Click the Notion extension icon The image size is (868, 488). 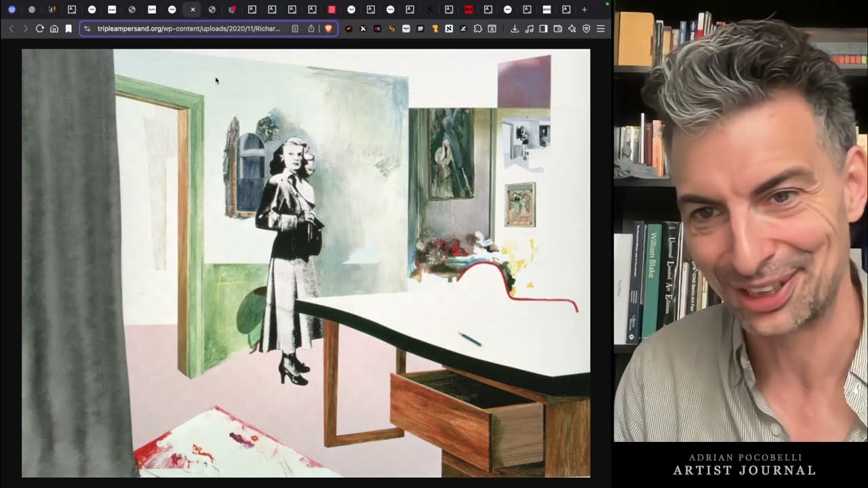tap(449, 28)
